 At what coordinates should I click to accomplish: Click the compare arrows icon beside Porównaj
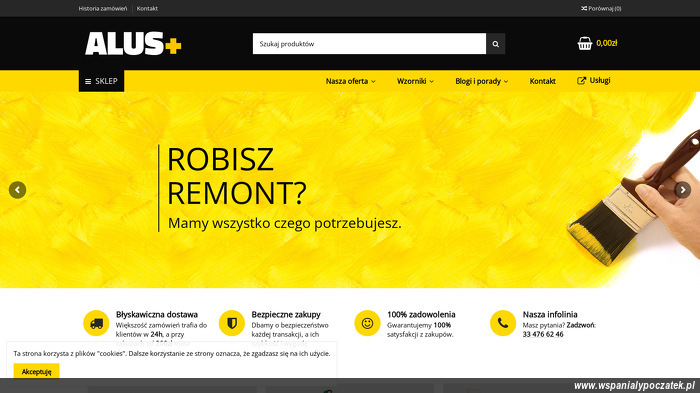(x=584, y=8)
